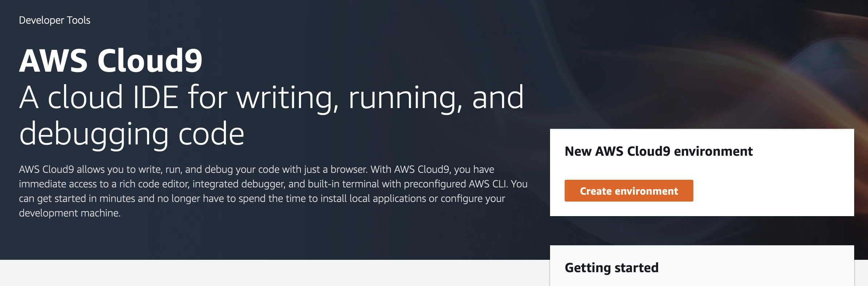Click the 'A cloud IDE for writing' headline line
Viewport: 868px width, 286px height.
(x=271, y=97)
